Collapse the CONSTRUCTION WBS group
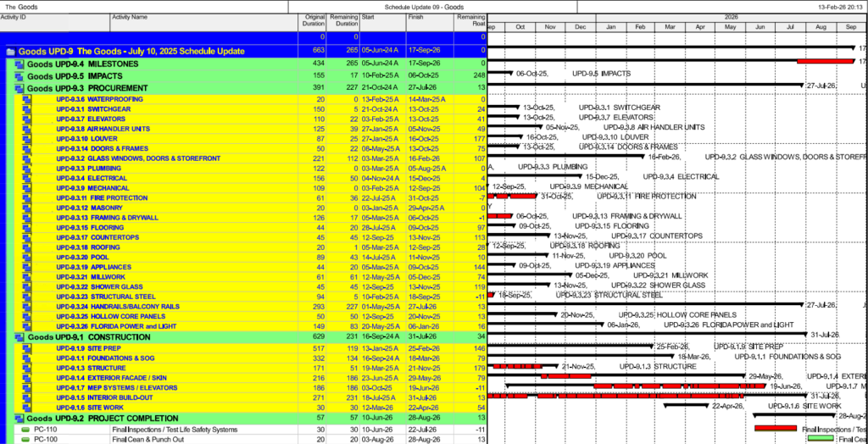 pos(19,336)
